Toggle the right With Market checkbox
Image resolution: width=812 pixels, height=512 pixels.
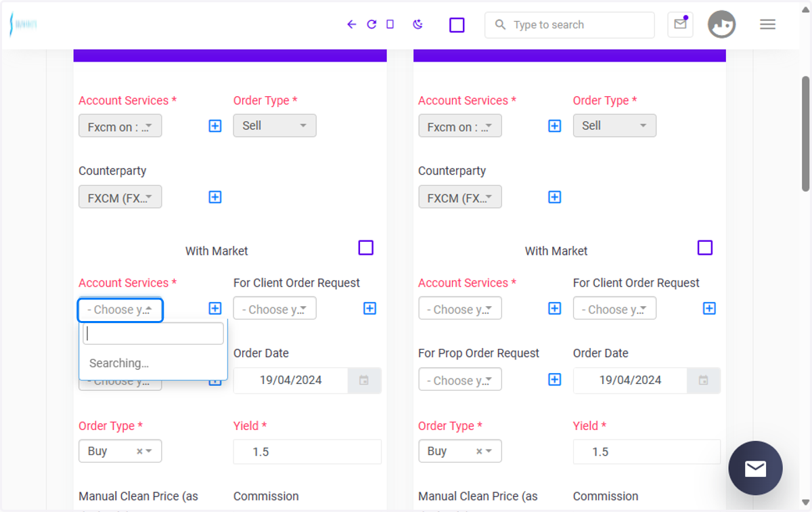tap(705, 248)
